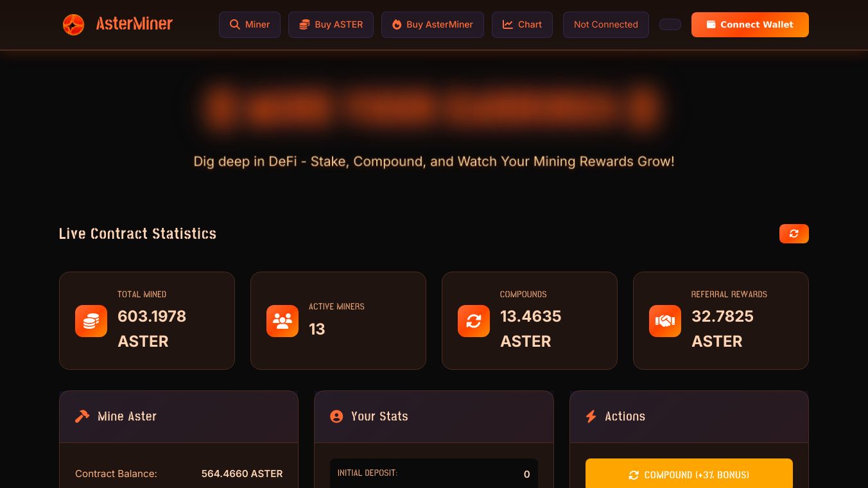Click the Connect Wallet button
Viewport: 868px width, 488px height.
click(750, 24)
